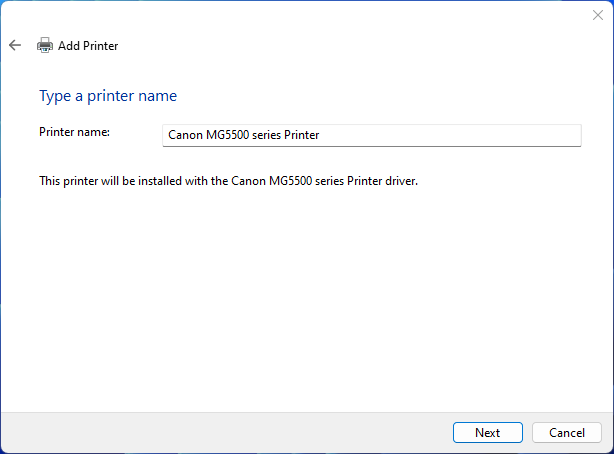Click the 'Printer name:' label
This screenshot has height=454, width=614.
click(74, 132)
